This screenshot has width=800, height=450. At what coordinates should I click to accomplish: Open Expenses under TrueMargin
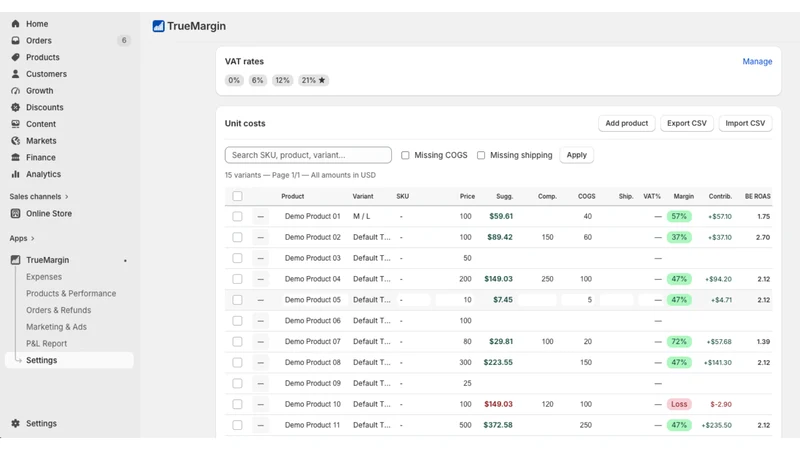coord(44,277)
